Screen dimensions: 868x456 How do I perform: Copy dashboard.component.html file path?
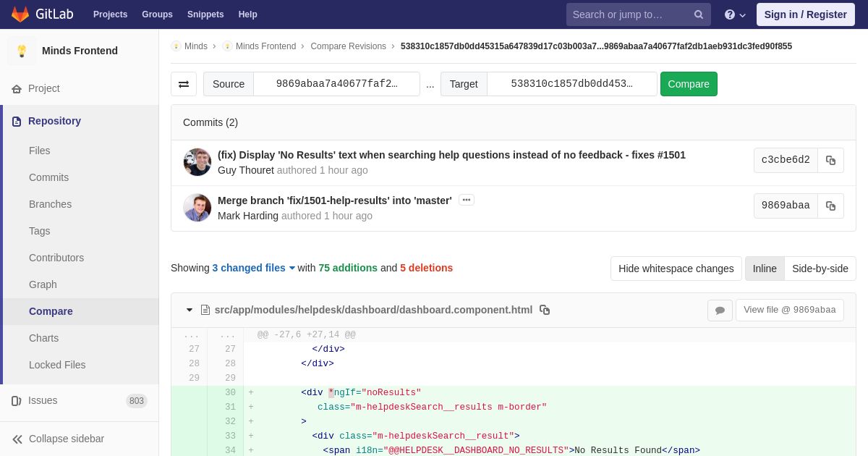click(545, 310)
